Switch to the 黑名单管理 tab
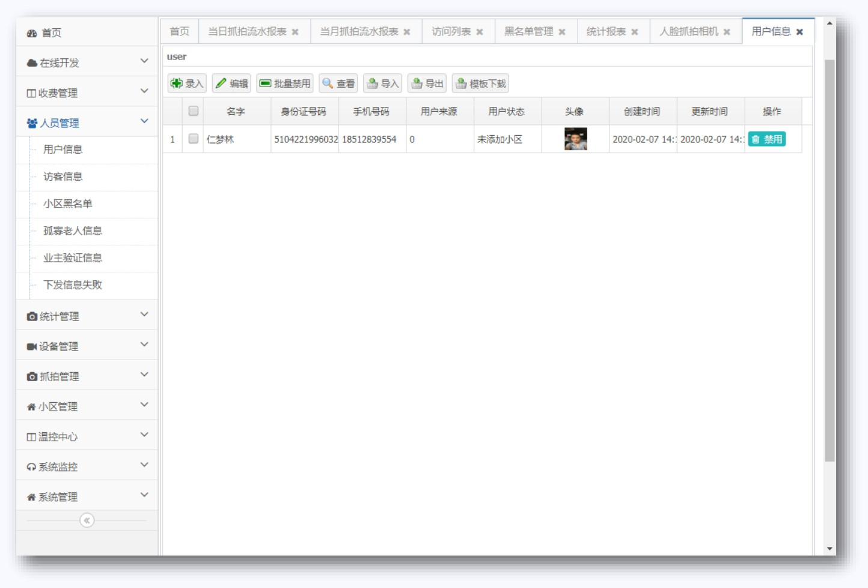868x588 pixels. pyautogui.click(x=528, y=32)
